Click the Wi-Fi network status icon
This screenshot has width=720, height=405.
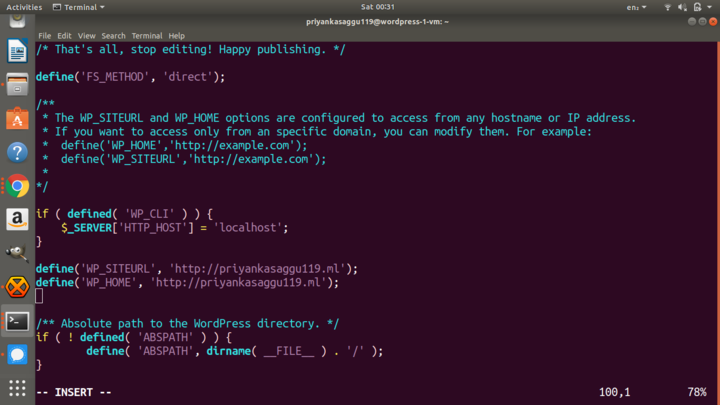tap(668, 7)
